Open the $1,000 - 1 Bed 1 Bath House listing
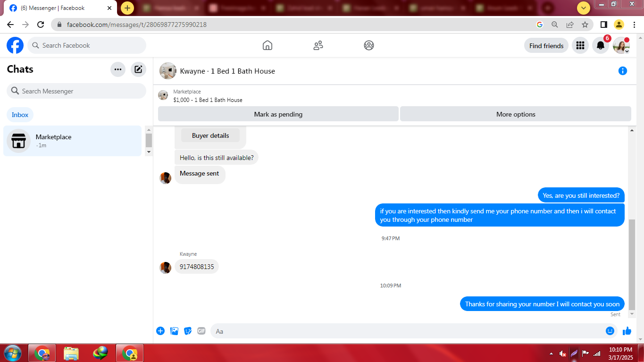 (208, 100)
